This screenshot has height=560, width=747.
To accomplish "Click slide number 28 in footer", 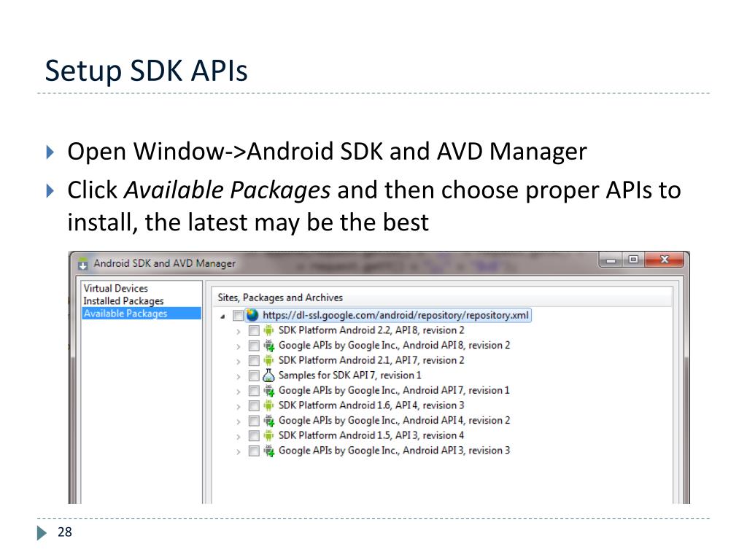I will click(x=64, y=532).
